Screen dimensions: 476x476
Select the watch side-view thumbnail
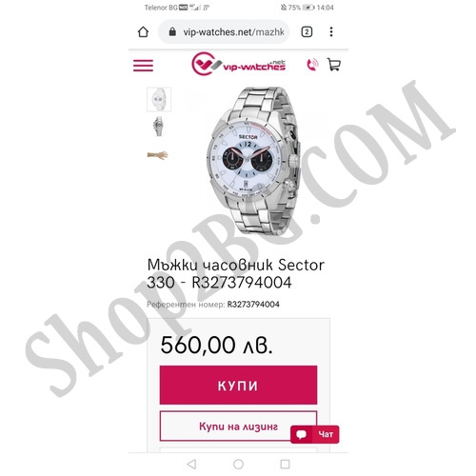tap(159, 127)
